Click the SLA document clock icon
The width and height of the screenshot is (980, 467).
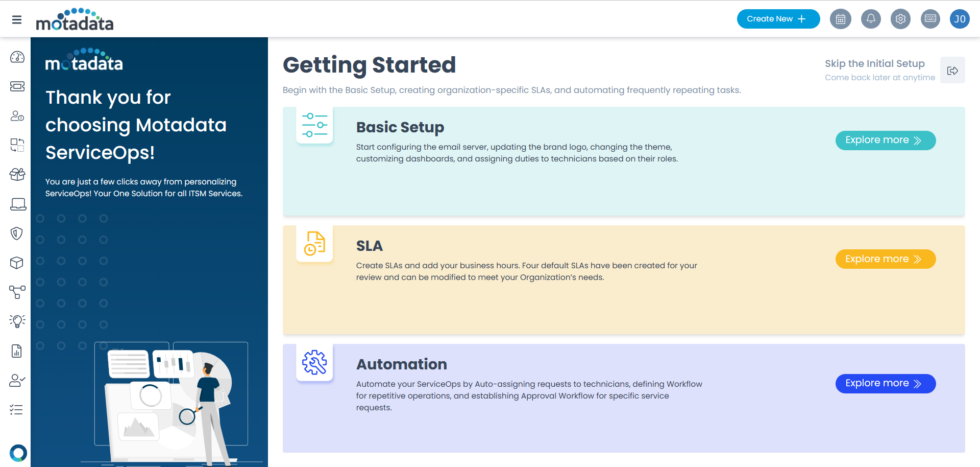tap(314, 244)
